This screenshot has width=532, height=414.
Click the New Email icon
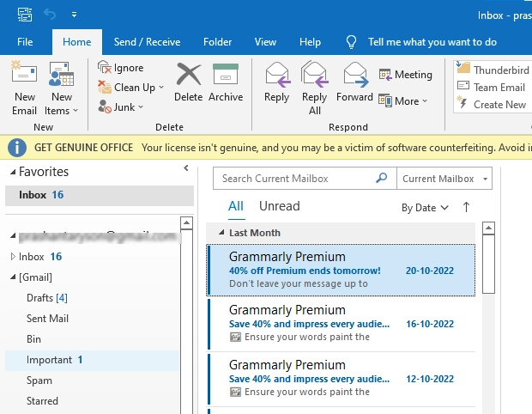24,72
